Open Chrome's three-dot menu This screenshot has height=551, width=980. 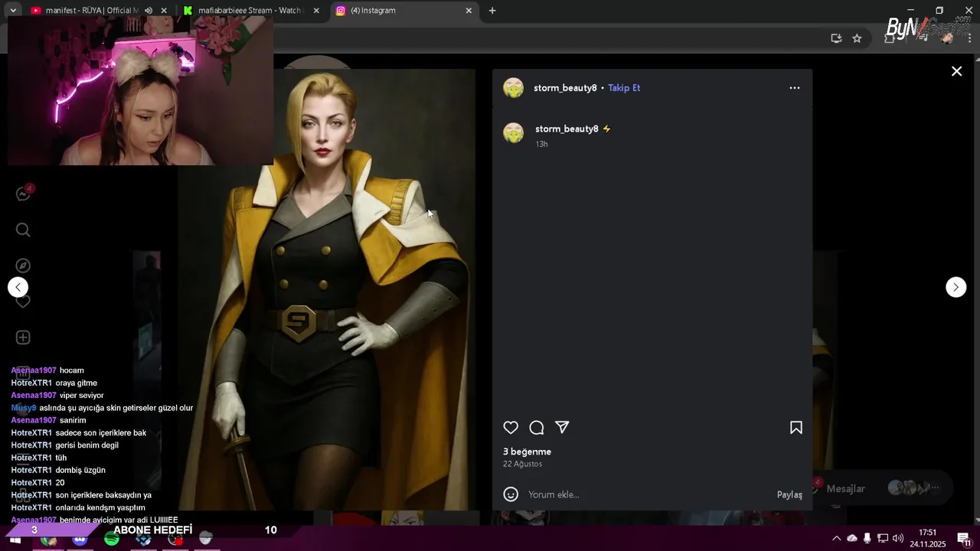[969, 38]
